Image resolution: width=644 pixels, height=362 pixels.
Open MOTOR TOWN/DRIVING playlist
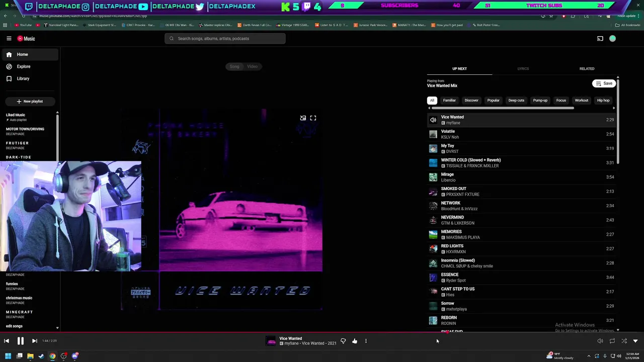[x=29, y=131]
